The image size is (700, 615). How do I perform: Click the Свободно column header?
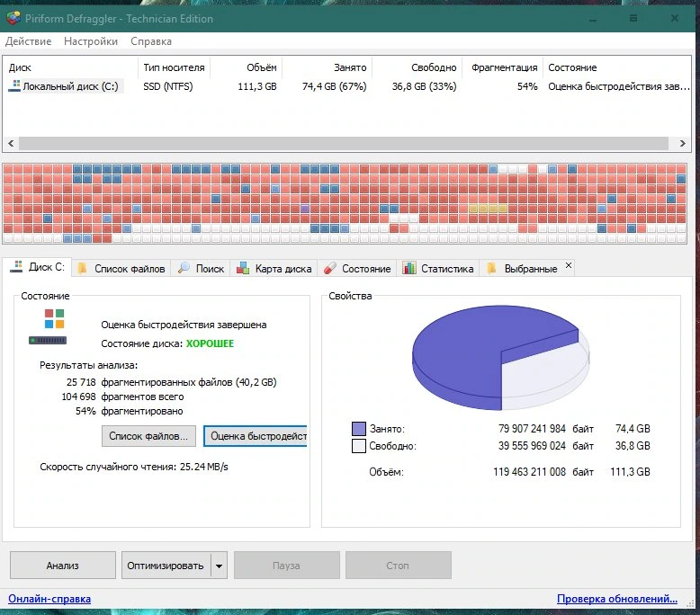click(x=417, y=67)
